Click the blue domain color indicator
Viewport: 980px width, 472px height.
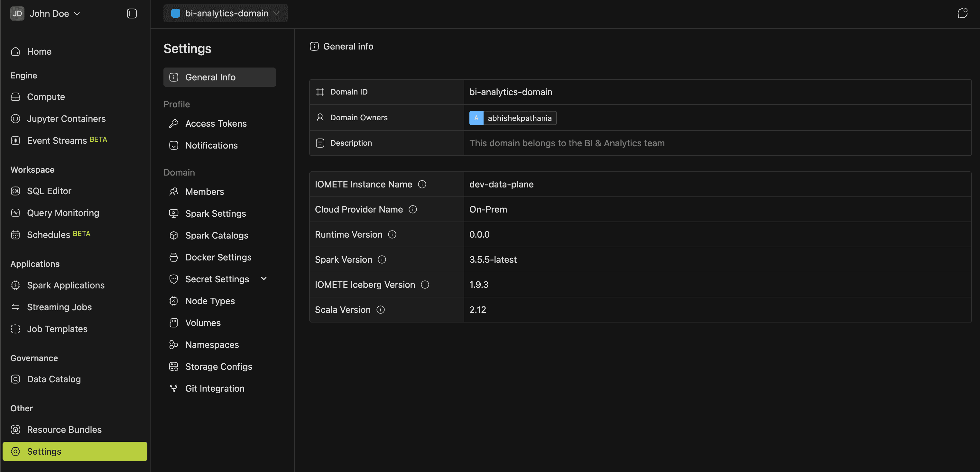pos(175,13)
